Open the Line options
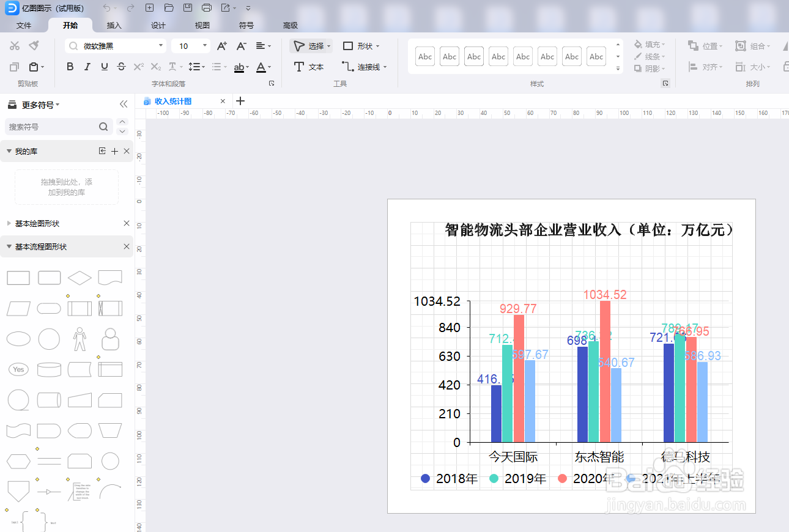This screenshot has height=532, width=789. (650, 56)
